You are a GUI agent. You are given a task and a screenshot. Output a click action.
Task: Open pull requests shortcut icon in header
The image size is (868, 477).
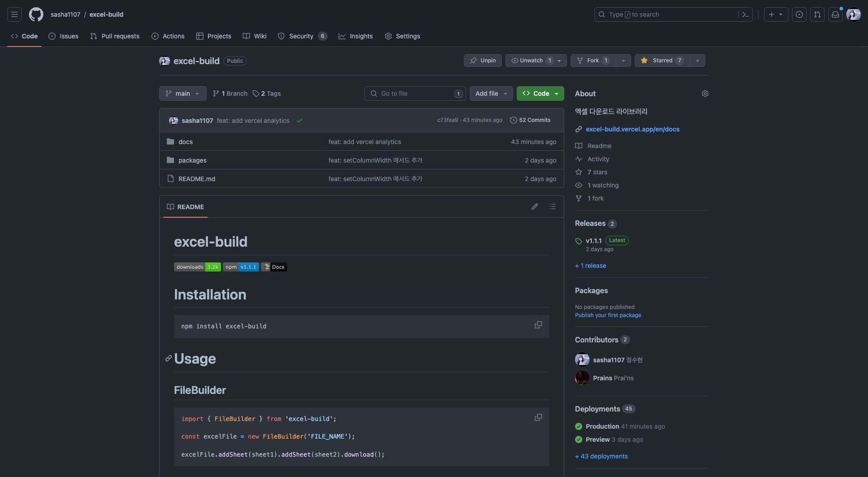[x=817, y=14]
